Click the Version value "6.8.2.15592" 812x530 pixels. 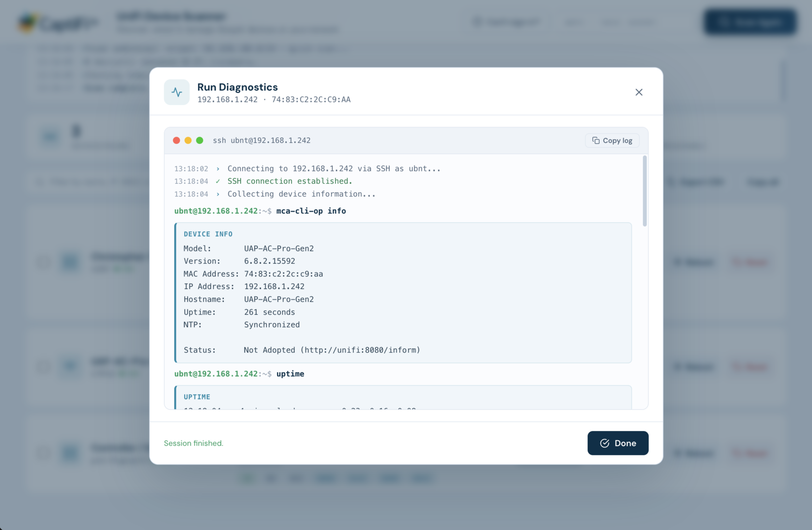click(x=269, y=261)
